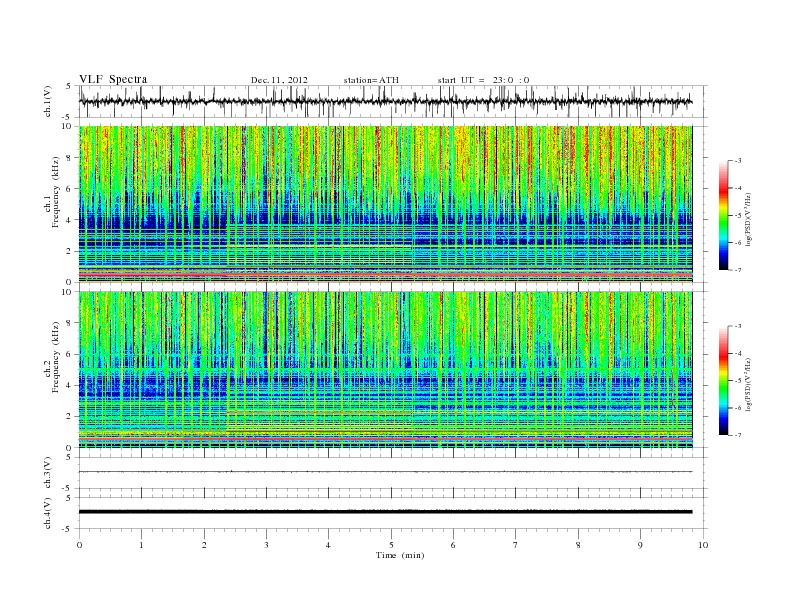792x612 pixels.
Task: Click the "6" kHz tick of ch.2 spectrogram
Action: [x=69, y=354]
